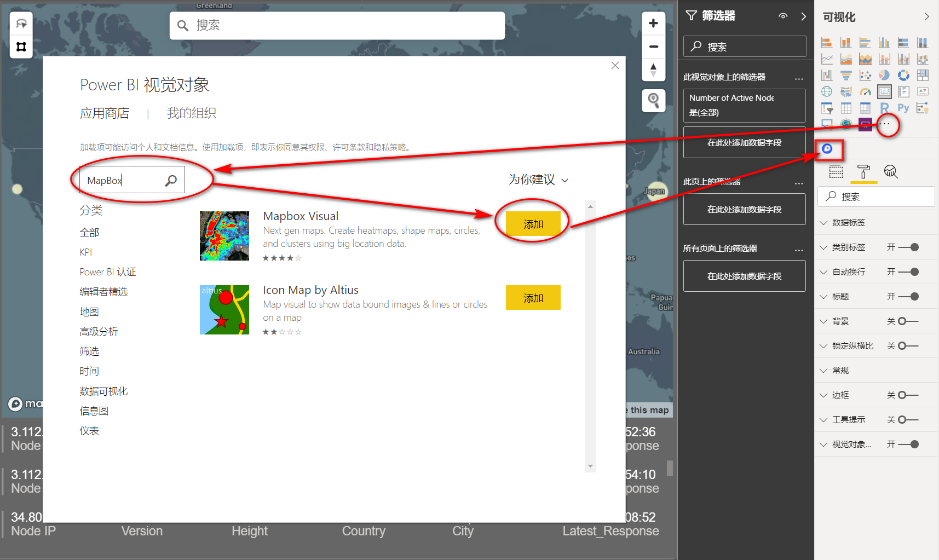The height and width of the screenshot is (560, 939).
Task: Turn off the 类别标签 toggle
Action: click(909, 247)
